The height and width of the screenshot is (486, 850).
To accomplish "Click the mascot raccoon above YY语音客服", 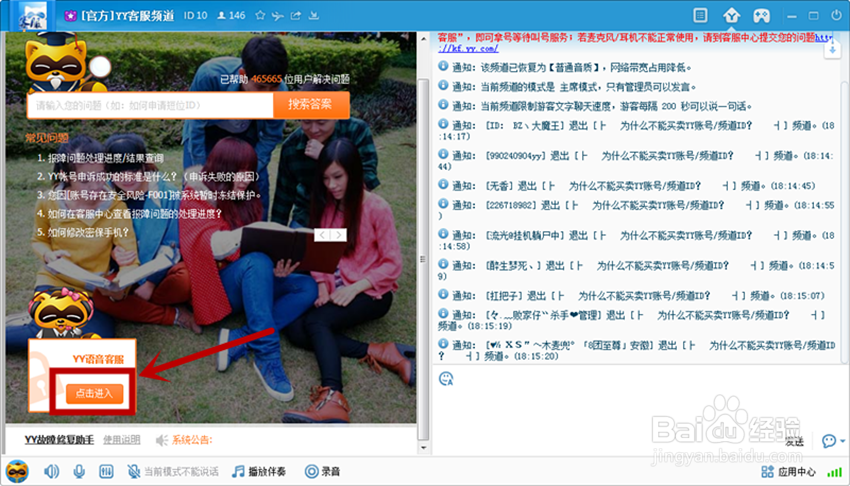I will [61, 313].
